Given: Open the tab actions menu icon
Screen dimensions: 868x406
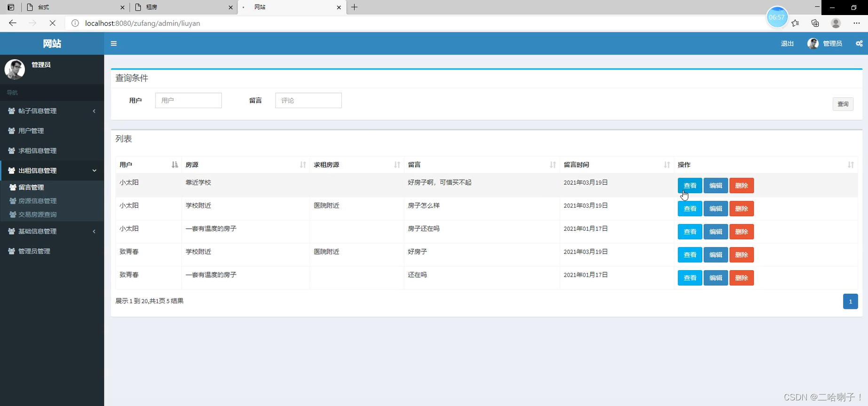Looking at the screenshot, I should 11,7.
